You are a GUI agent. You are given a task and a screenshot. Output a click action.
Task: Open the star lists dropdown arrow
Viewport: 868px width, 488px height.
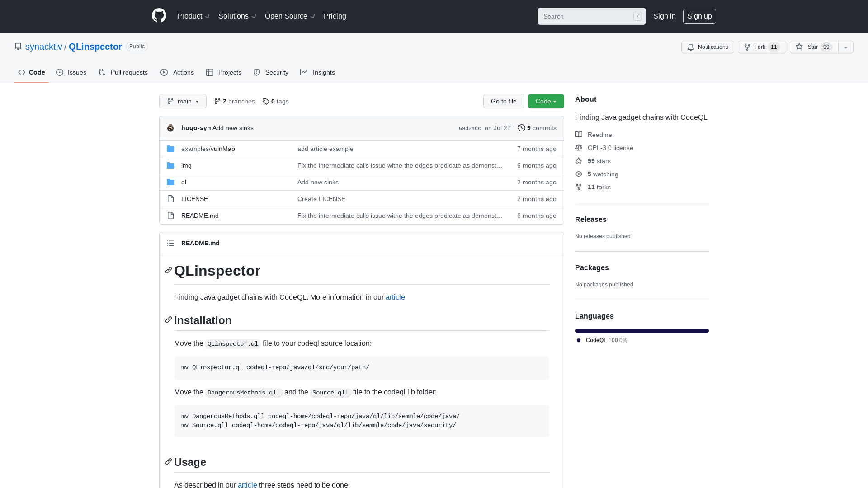pos(846,47)
